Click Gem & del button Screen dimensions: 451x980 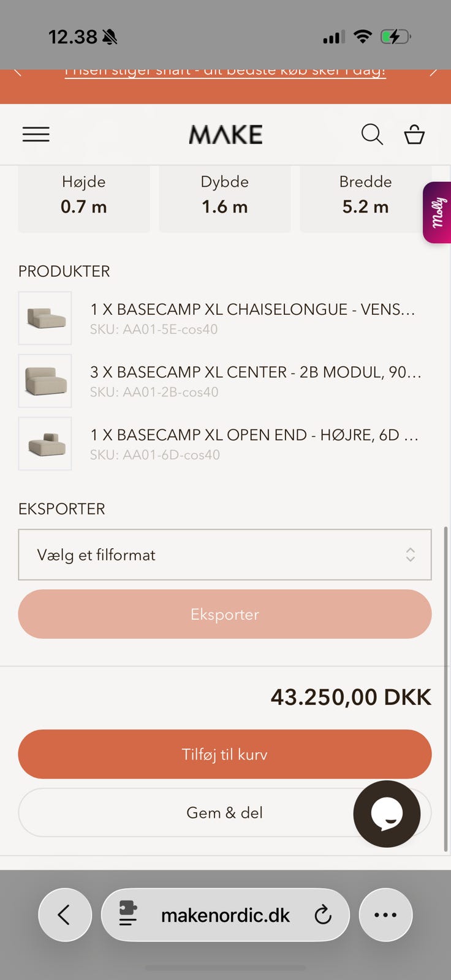coord(225,813)
